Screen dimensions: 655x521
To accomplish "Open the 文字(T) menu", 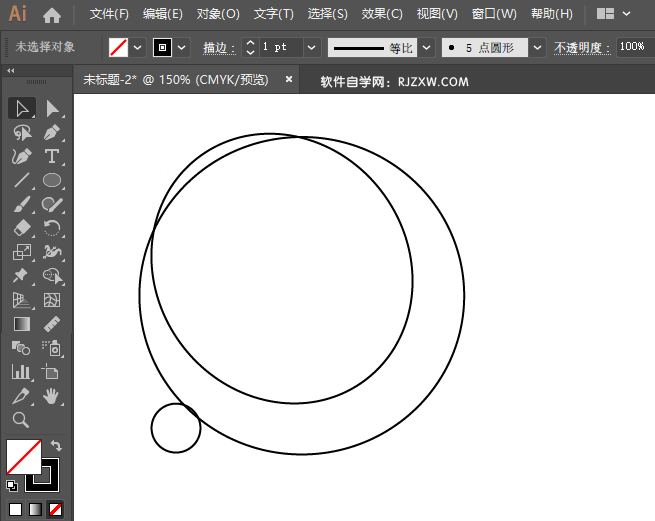I will tap(274, 14).
